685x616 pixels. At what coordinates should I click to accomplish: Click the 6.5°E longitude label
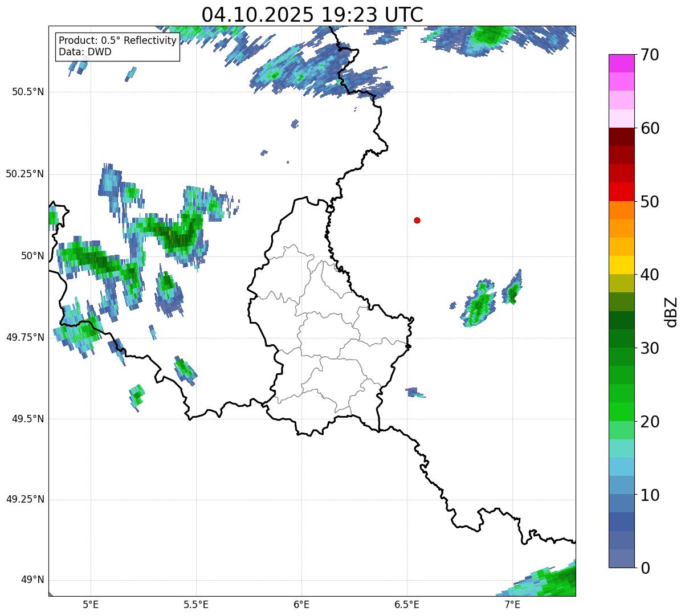(407, 605)
